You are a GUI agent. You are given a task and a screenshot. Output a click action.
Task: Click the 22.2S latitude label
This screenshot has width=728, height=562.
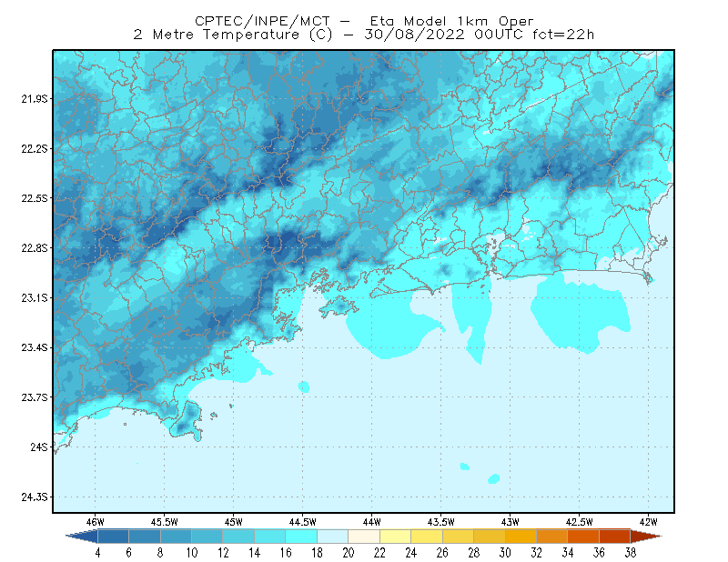click(x=35, y=148)
